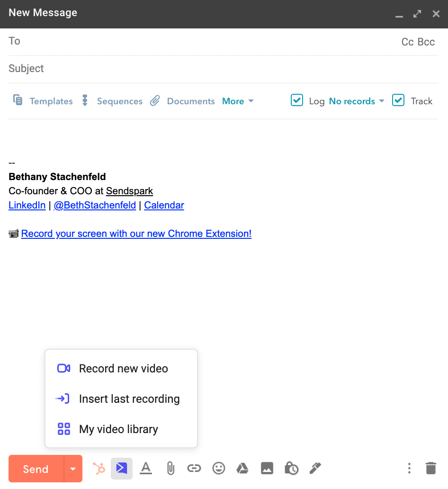448x489 pixels.
Task: Uncheck the Track checkbox
Action: click(x=398, y=100)
